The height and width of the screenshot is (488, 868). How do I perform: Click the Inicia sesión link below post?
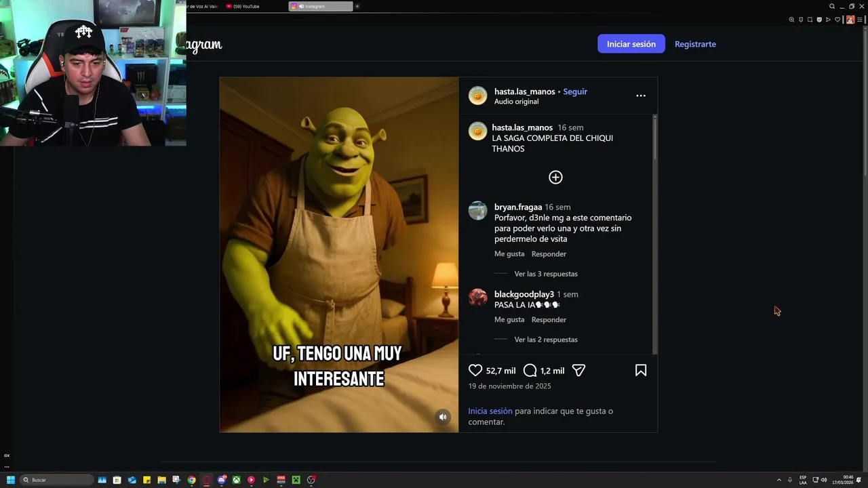(490, 411)
